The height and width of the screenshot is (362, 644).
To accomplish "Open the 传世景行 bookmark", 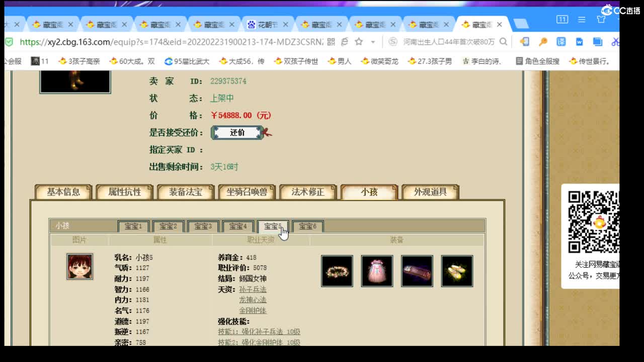I will (589, 61).
